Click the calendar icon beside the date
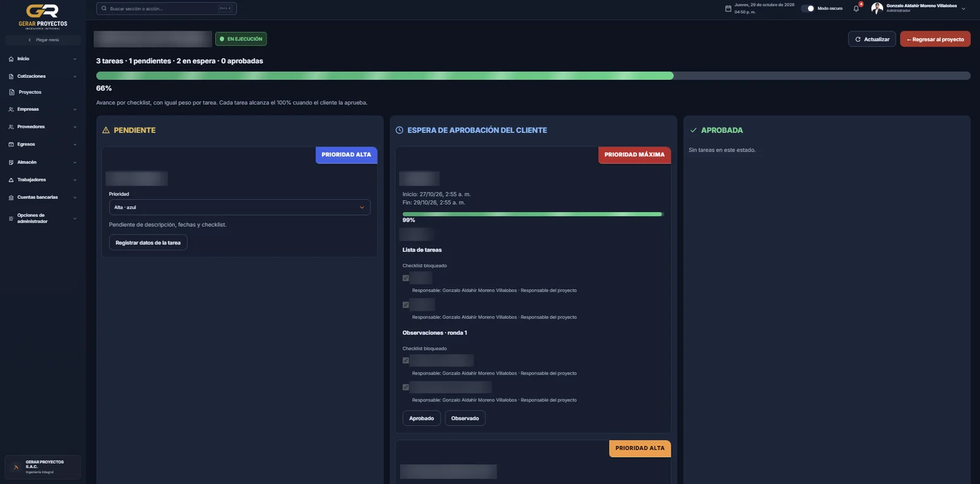The width and height of the screenshot is (980, 484). click(x=728, y=9)
